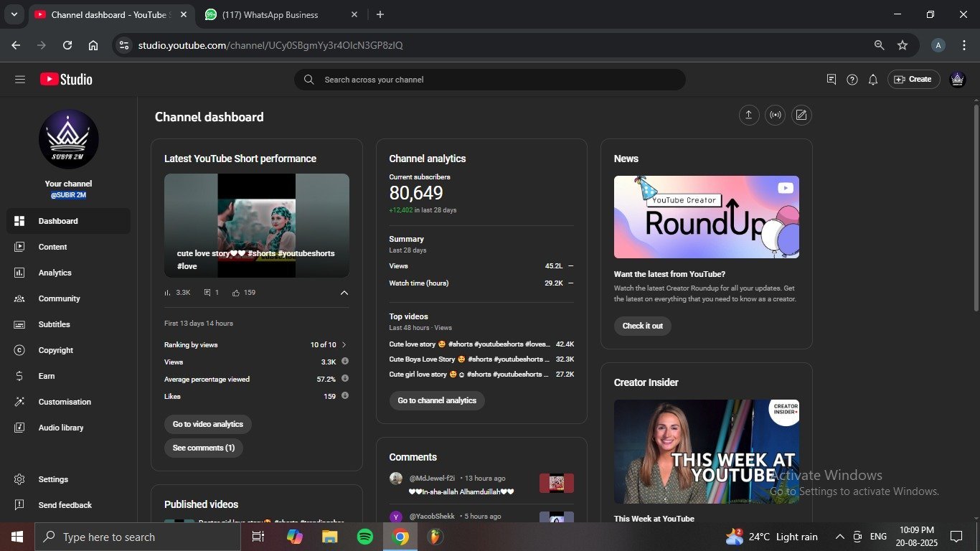Open the Chrome tab search dropdown

14,14
